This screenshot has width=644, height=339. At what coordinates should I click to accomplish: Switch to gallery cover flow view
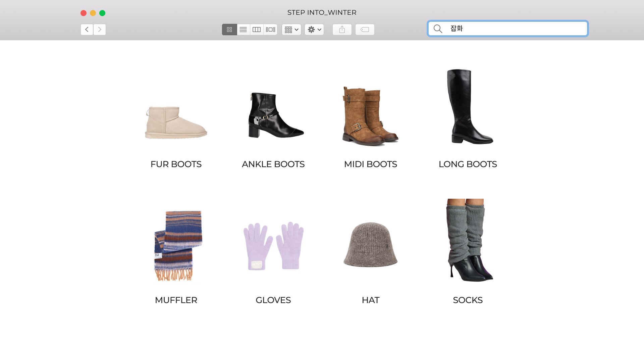point(270,30)
